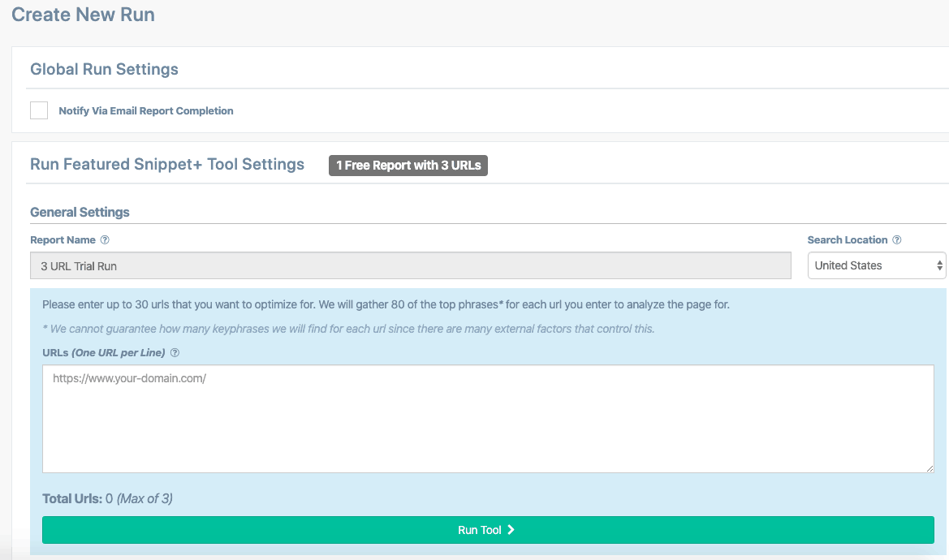This screenshot has height=560, width=949.
Task: Enable Notify Via Email Report Completion checkbox
Action: [x=39, y=110]
